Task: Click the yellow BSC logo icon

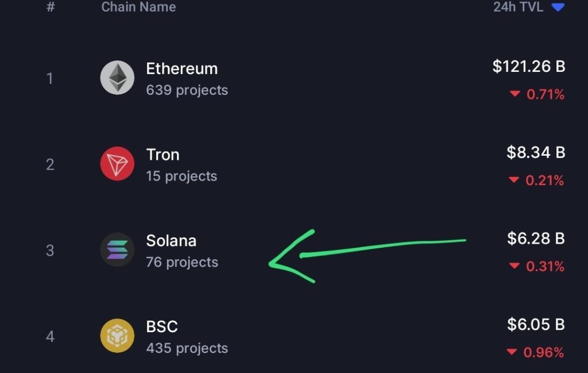Action: coord(117,336)
